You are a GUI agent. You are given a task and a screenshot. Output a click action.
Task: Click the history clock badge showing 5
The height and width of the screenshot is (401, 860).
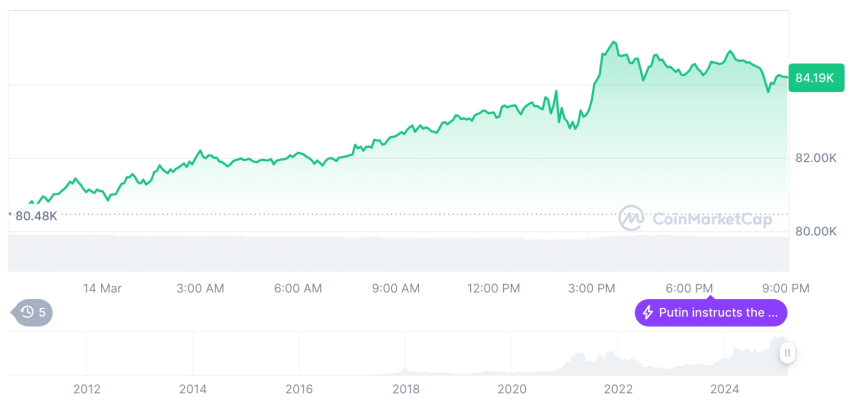[x=33, y=312]
